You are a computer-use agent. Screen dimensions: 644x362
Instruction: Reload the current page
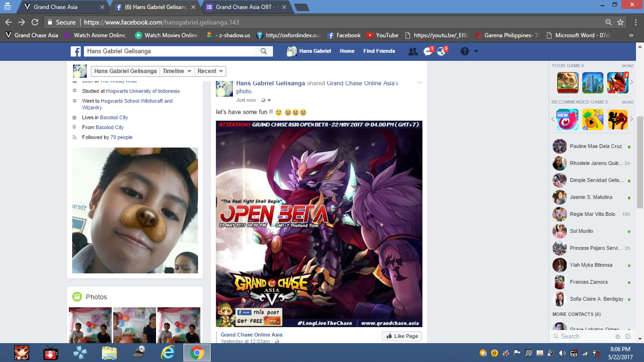point(35,22)
